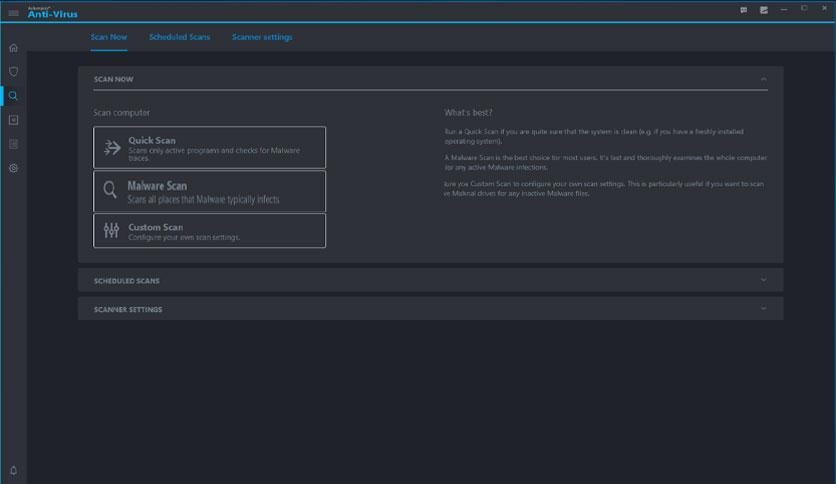
Task: Open the reports list sidebar icon
Action: [x=13, y=144]
